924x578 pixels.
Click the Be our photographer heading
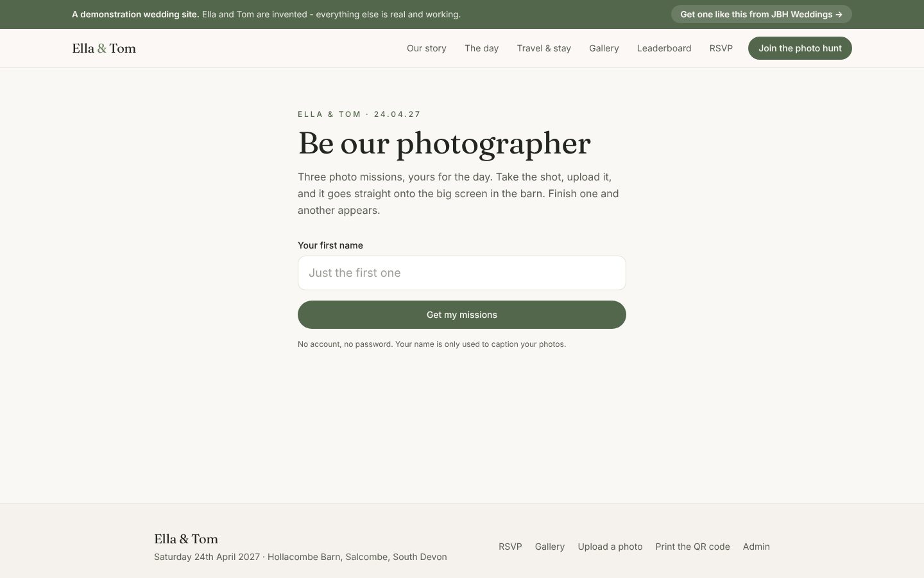click(x=444, y=143)
